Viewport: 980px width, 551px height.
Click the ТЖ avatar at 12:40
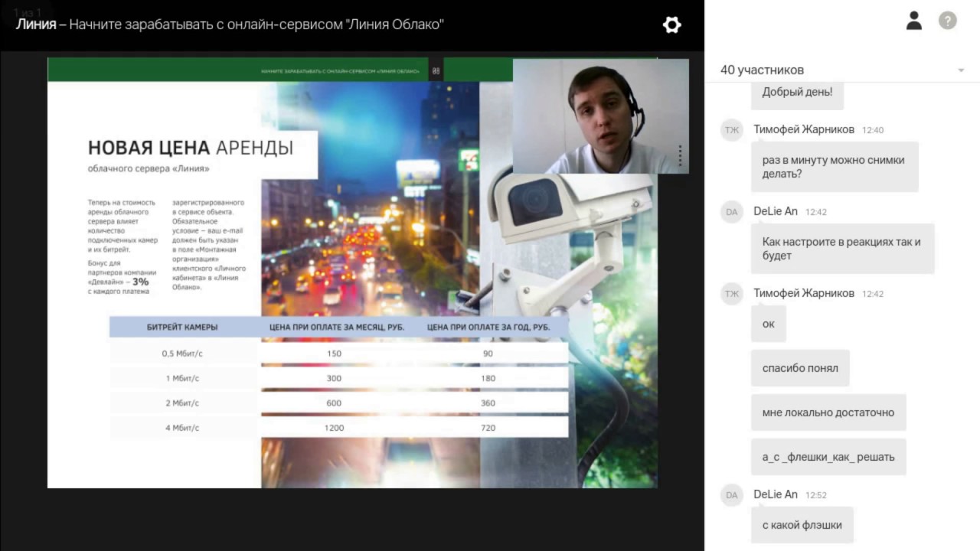coord(732,130)
